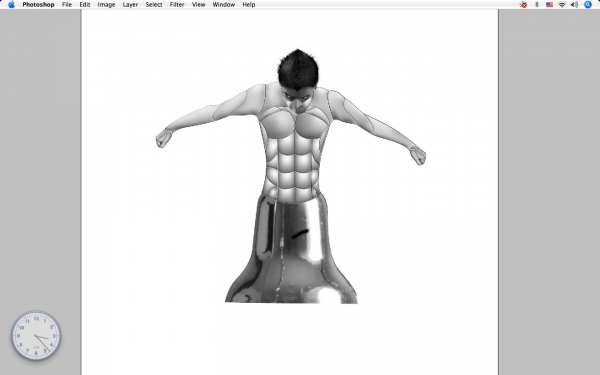Open the File menu

67,5
